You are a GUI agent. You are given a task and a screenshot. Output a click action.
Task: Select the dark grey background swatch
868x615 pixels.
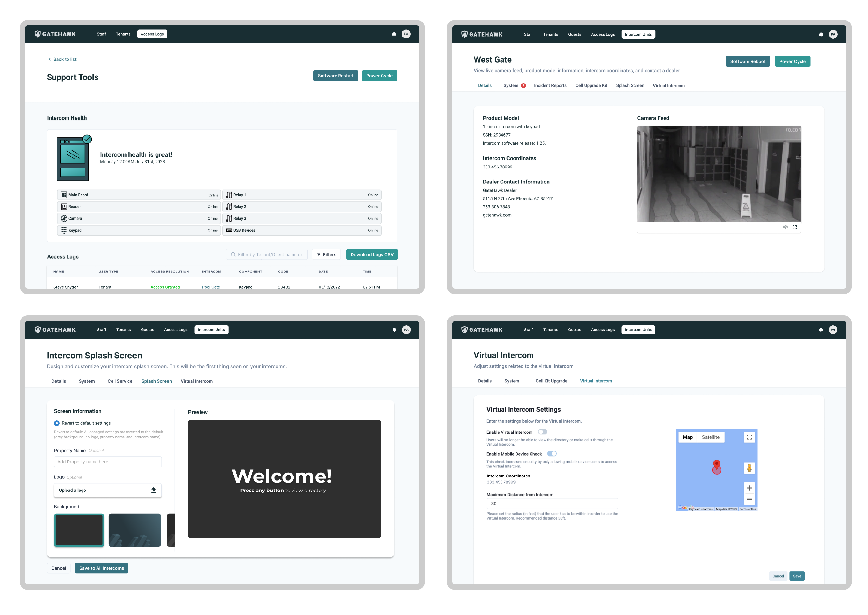pyautogui.click(x=79, y=530)
